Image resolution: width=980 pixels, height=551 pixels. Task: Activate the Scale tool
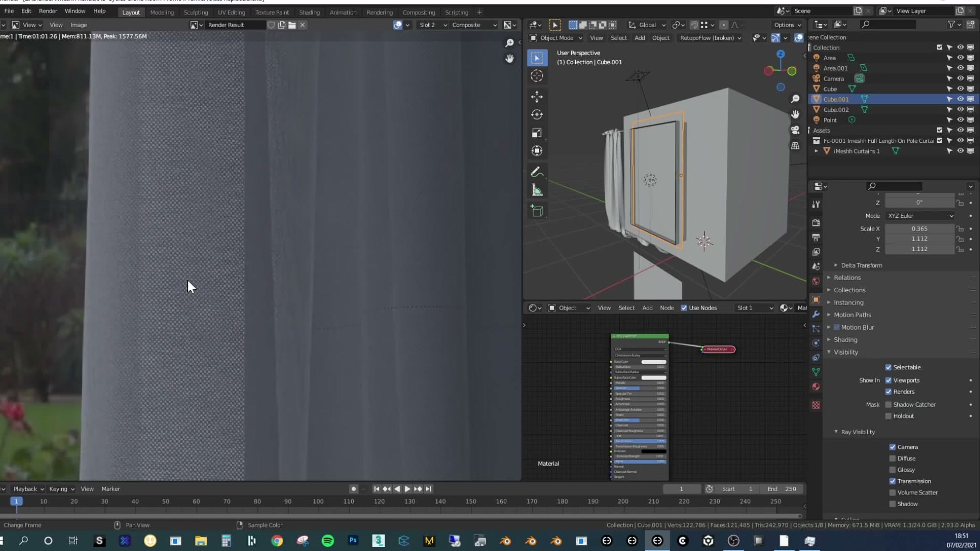tap(536, 133)
